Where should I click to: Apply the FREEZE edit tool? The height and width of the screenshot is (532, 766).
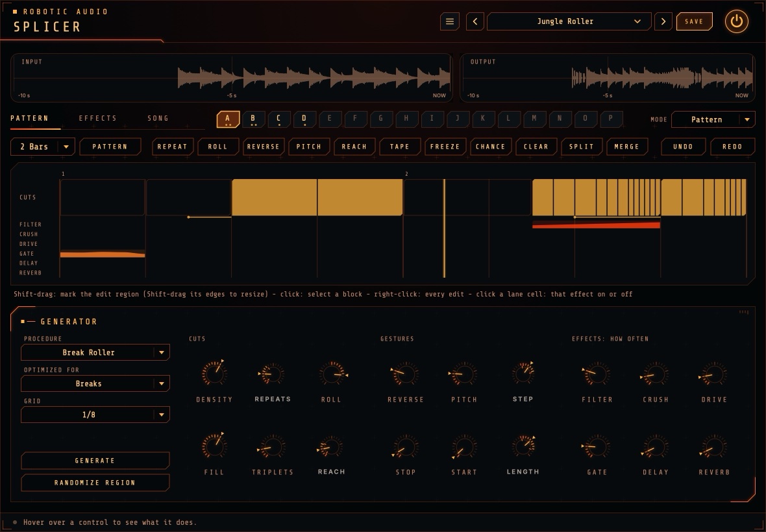pyautogui.click(x=445, y=147)
